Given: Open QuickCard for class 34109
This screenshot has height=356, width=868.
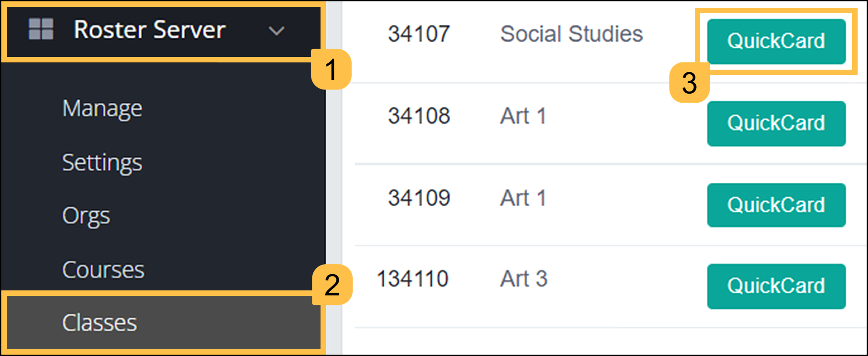Looking at the screenshot, I should coord(776,205).
